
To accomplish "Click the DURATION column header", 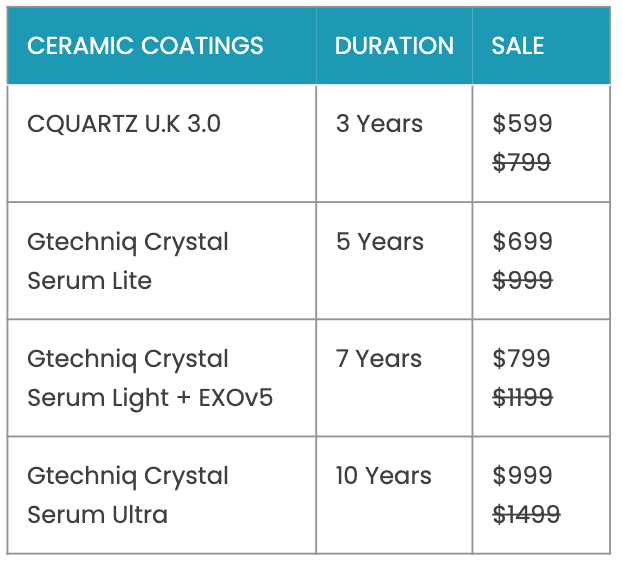I will (x=394, y=46).
